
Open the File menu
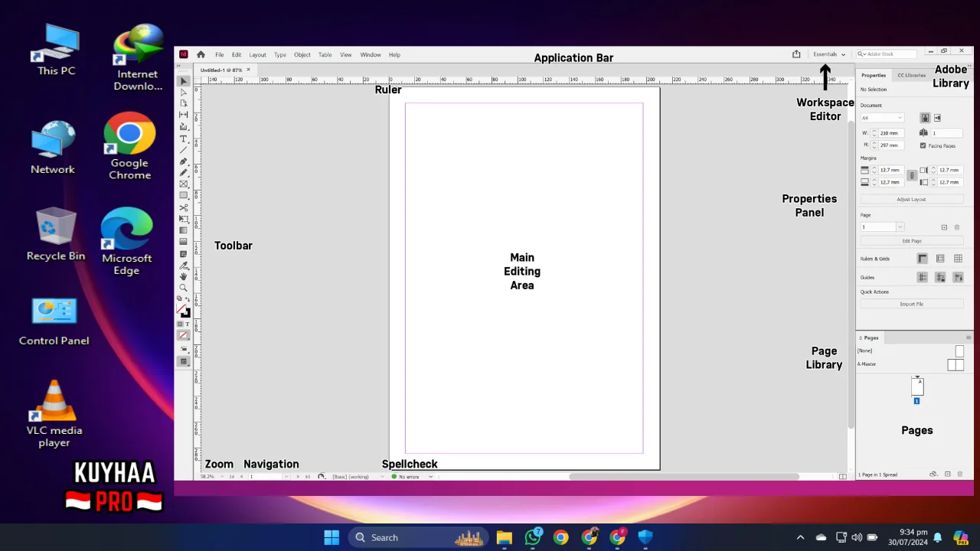pos(219,54)
